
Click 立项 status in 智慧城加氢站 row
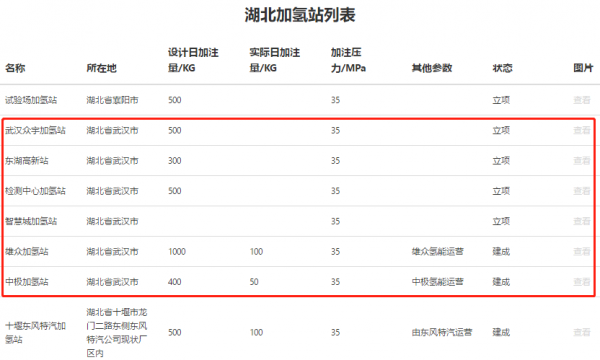[x=501, y=221]
